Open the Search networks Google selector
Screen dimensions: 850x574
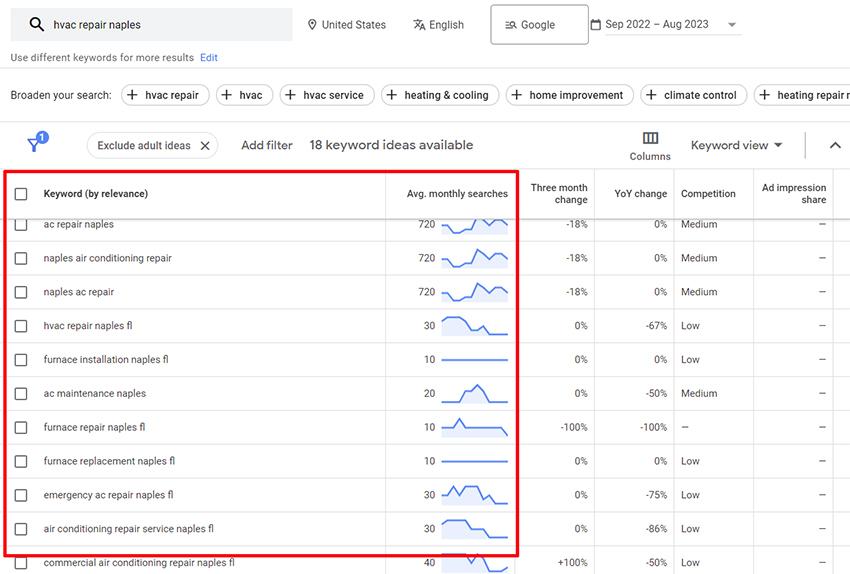[539, 25]
